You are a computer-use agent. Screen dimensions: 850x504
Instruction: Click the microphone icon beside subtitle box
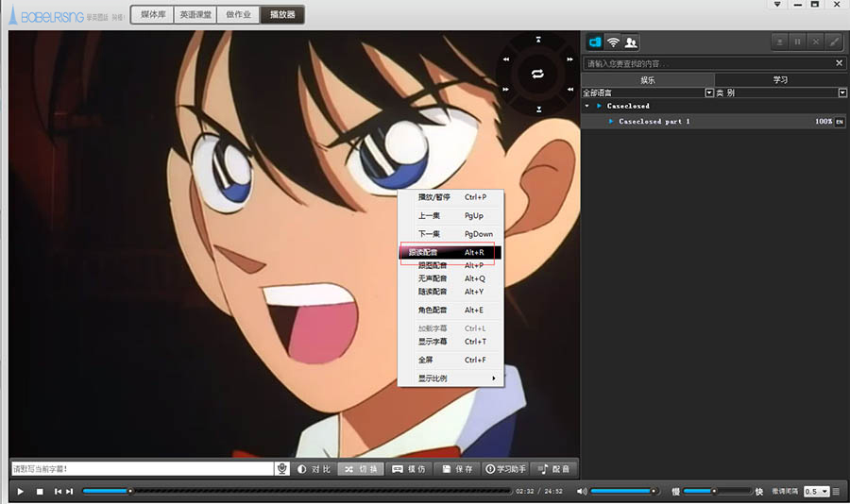pos(281,469)
